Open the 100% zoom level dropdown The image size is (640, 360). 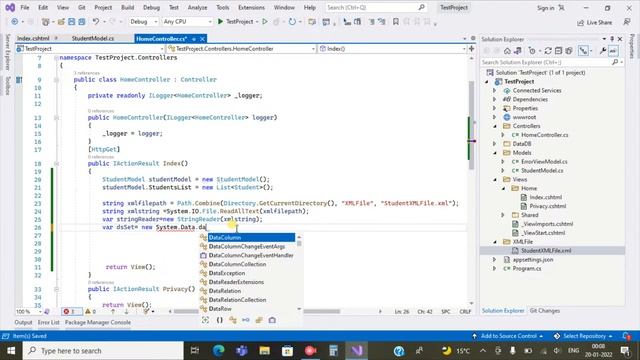pyautogui.click(x=29, y=311)
